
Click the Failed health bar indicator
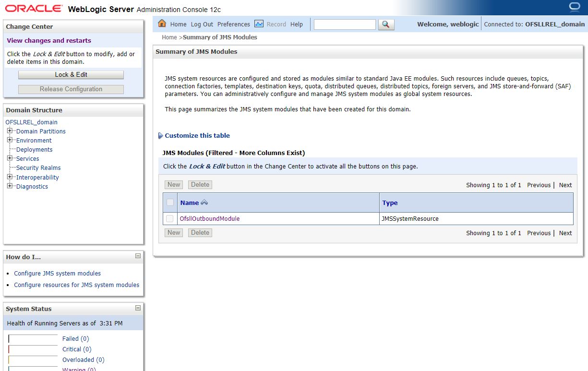(x=33, y=339)
